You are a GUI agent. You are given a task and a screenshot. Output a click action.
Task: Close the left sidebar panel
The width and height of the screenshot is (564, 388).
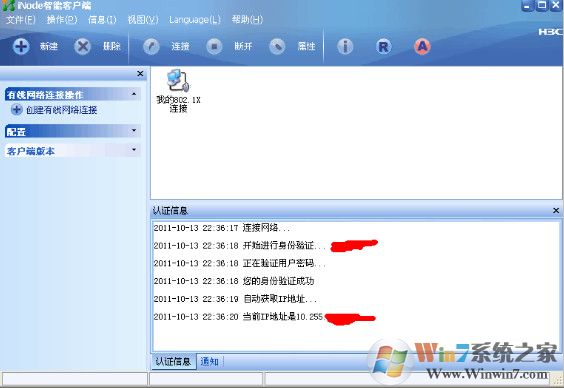[x=140, y=74]
